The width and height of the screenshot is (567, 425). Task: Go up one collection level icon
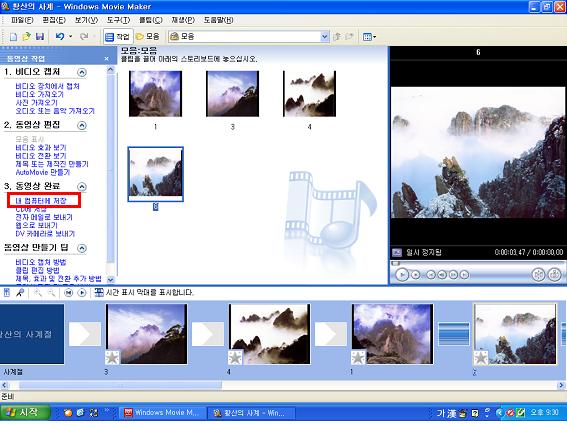337,37
